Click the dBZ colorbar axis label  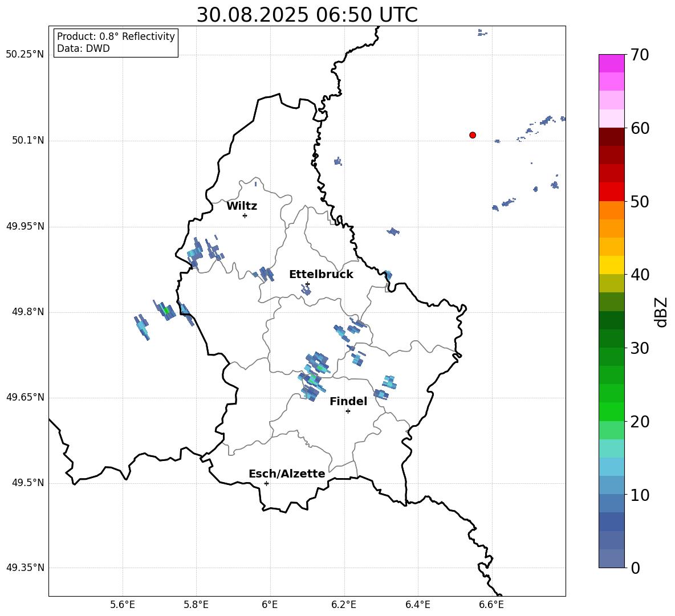pos(661,312)
